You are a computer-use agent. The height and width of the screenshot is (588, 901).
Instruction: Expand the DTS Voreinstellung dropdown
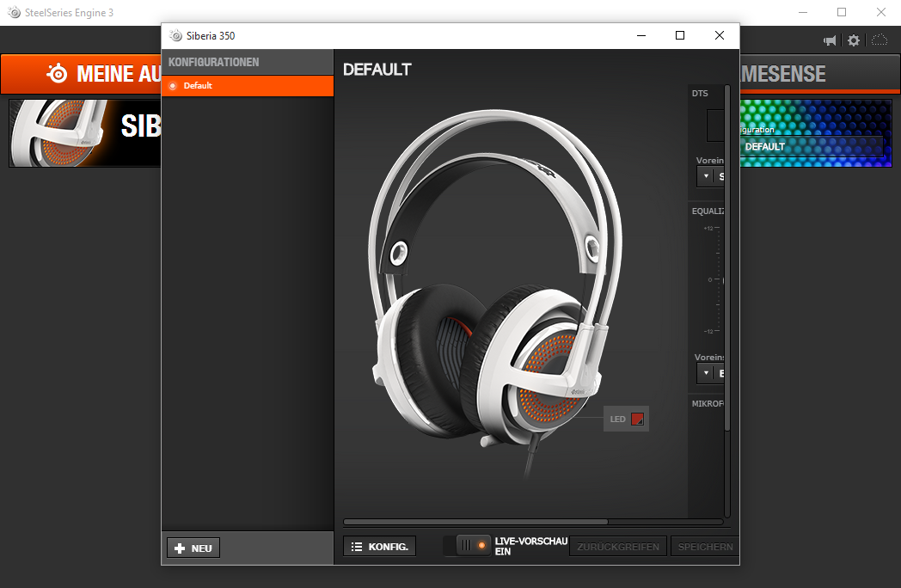pos(711,176)
